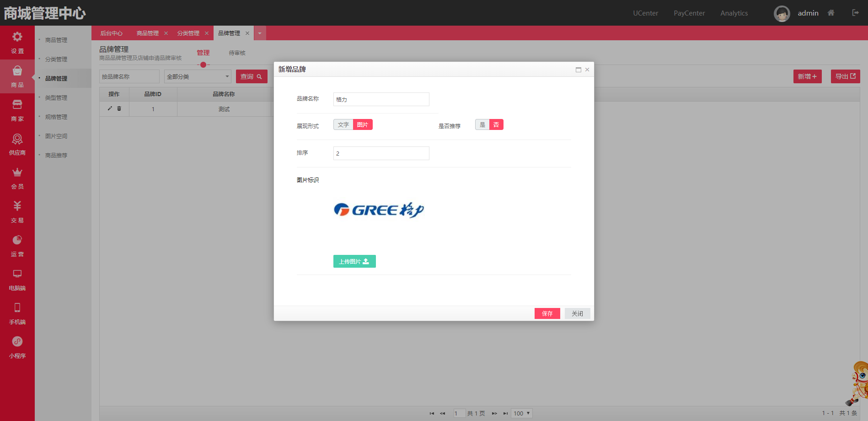Click the 品牌ID column header
Viewport: 868px width, 421px height.
pyautogui.click(x=153, y=94)
